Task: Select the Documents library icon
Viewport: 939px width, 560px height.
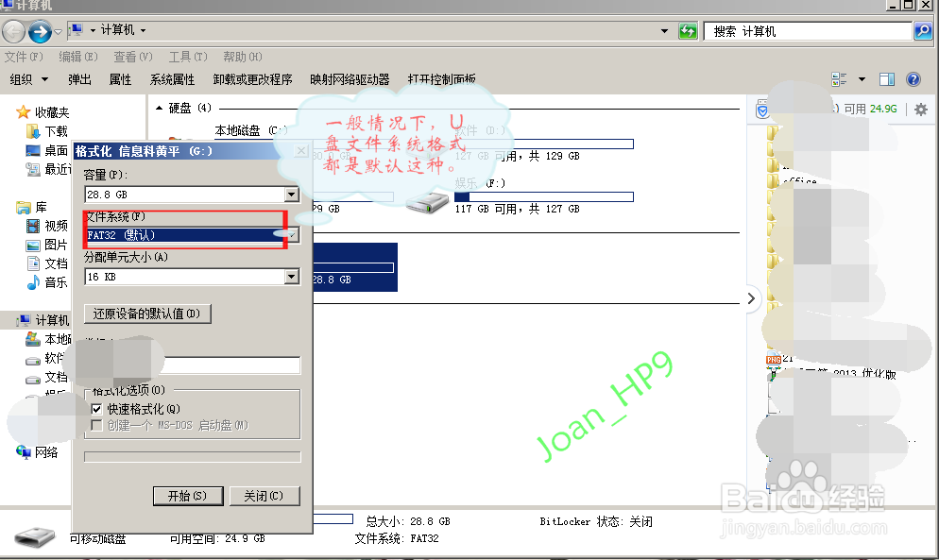Action: pos(33,263)
